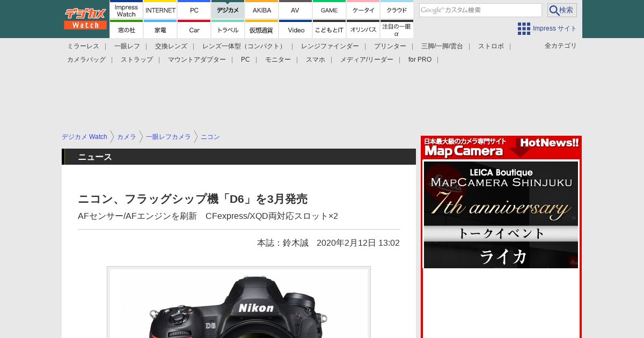The height and width of the screenshot is (338, 644).
Task: Go to the 窓の杜 tab
Action: [126, 30]
